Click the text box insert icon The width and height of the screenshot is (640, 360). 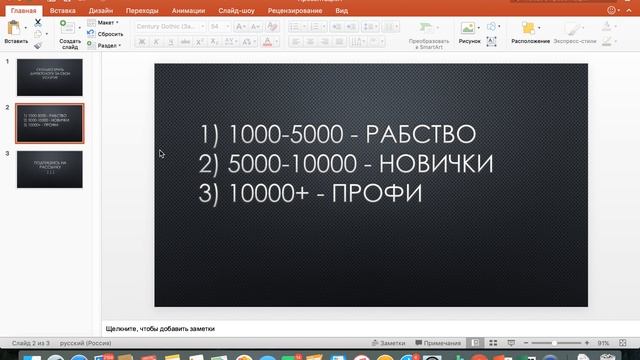[491, 41]
